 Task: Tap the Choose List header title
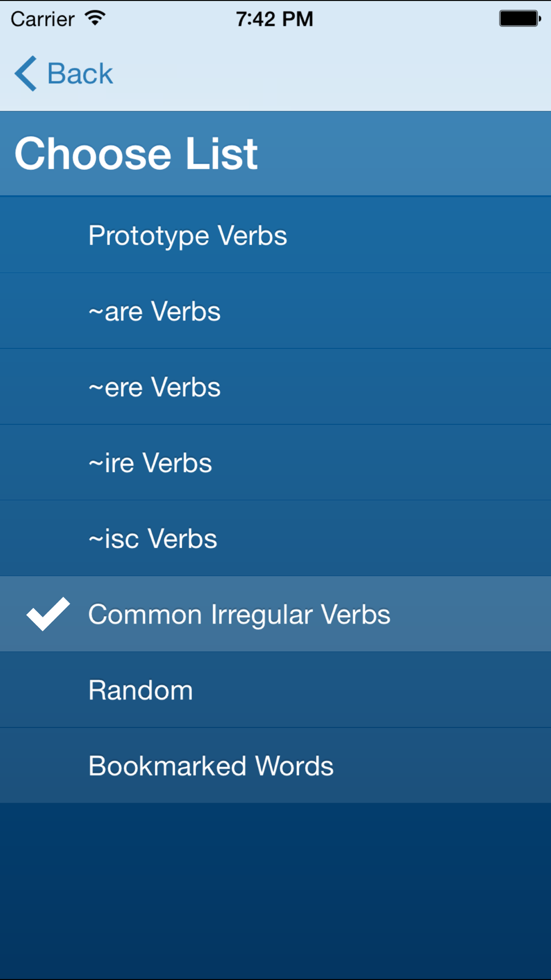coord(136,153)
